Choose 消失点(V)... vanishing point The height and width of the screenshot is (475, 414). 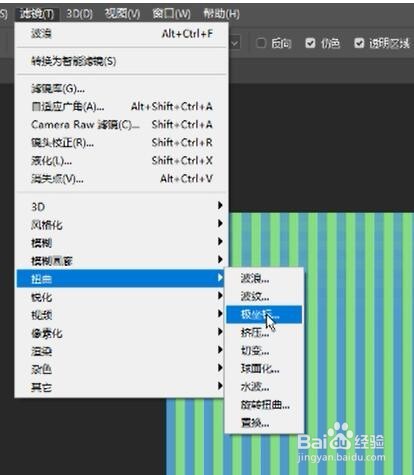[x=122, y=179]
